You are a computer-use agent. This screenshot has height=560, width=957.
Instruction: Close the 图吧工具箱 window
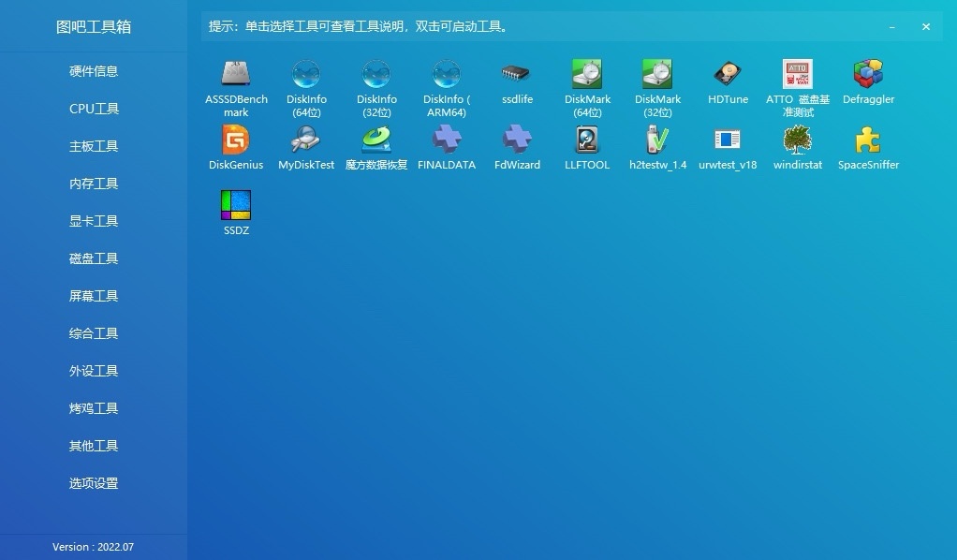[x=926, y=27]
